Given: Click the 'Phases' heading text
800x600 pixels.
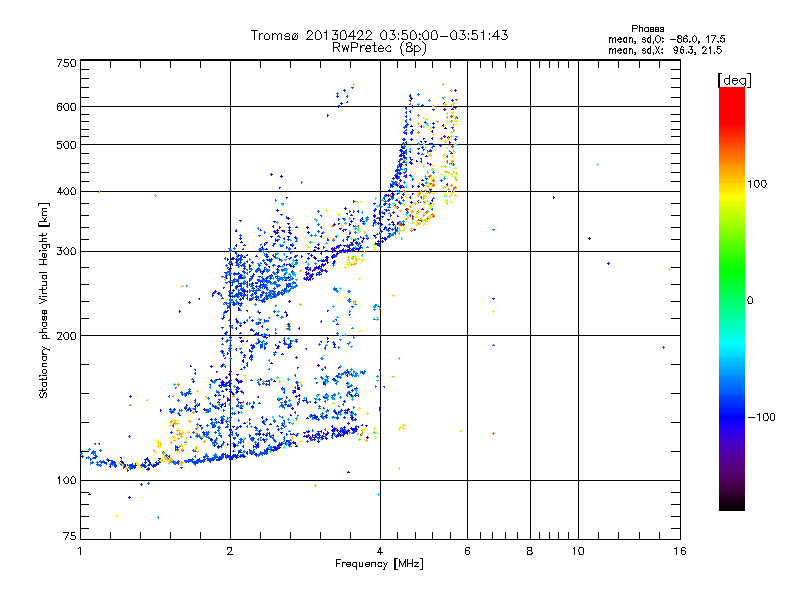Looking at the screenshot, I should pos(647,29).
